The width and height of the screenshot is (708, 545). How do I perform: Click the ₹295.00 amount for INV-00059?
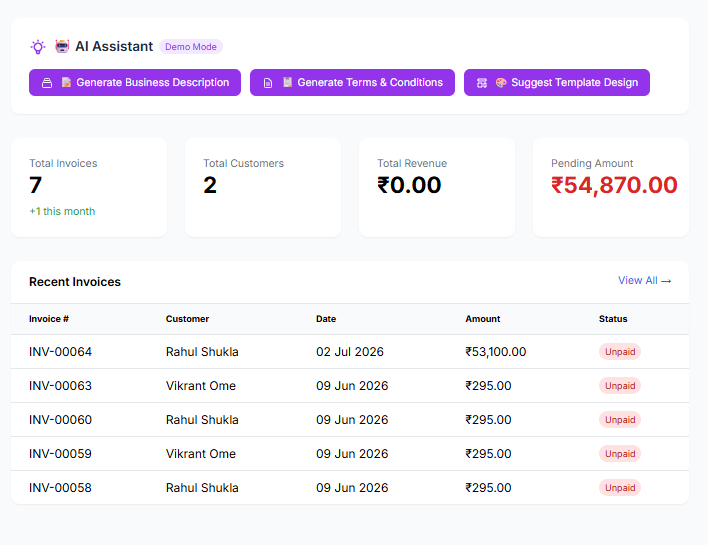[488, 454]
